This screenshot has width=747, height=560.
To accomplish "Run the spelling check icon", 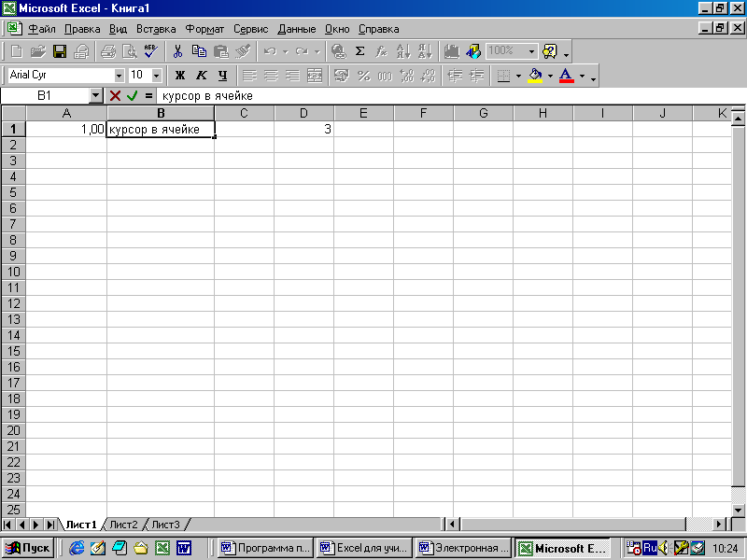I will point(151,51).
